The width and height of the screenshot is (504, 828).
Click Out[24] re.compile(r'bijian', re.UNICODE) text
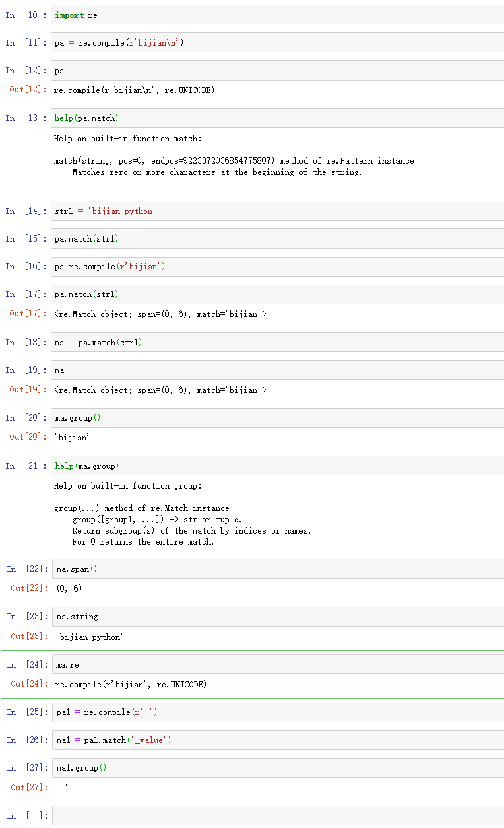pos(131,684)
